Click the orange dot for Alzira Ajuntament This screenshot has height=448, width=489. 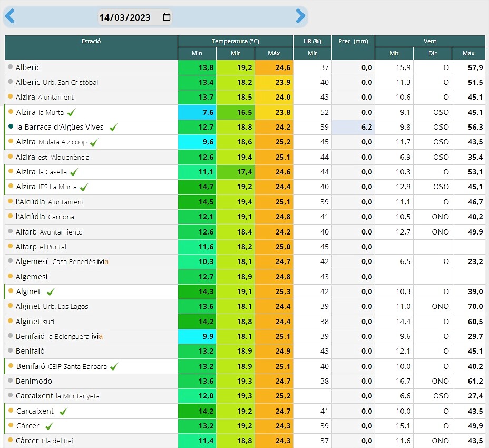coord(11,96)
